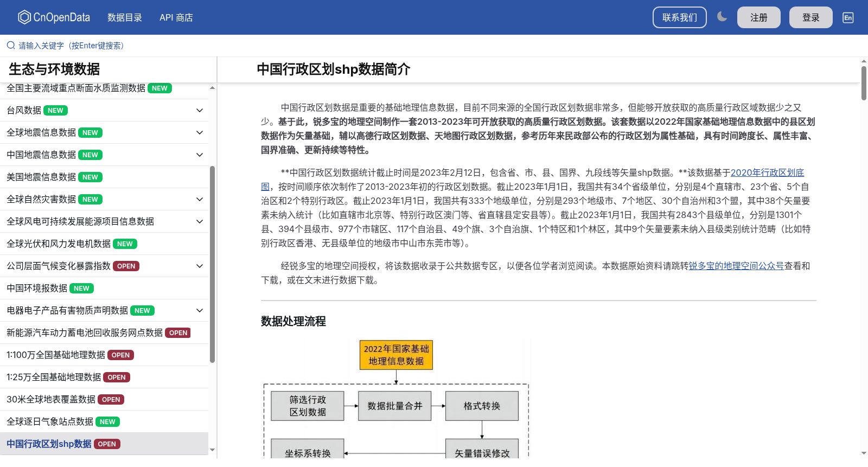Expand the 全球自然灾害数据 chevron
This screenshot has height=467, width=868.
coord(200,200)
